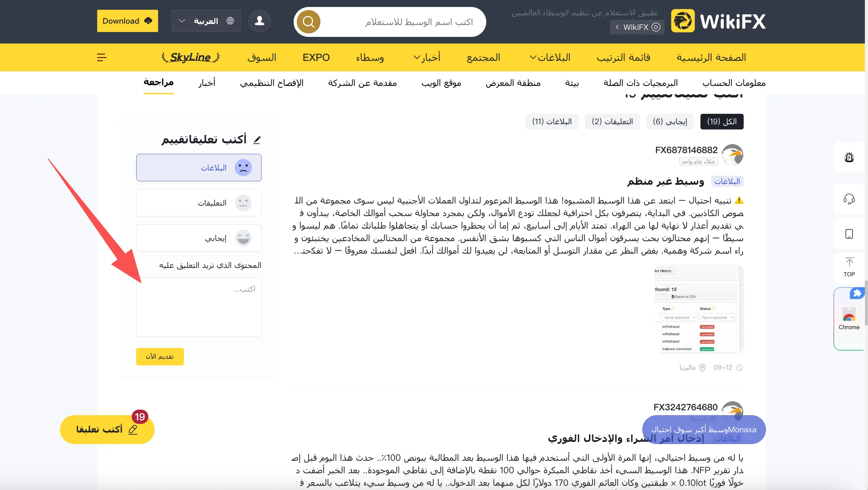Click the تقديم الآن submit button
Image resolution: width=868 pixels, height=490 pixels.
point(160,357)
